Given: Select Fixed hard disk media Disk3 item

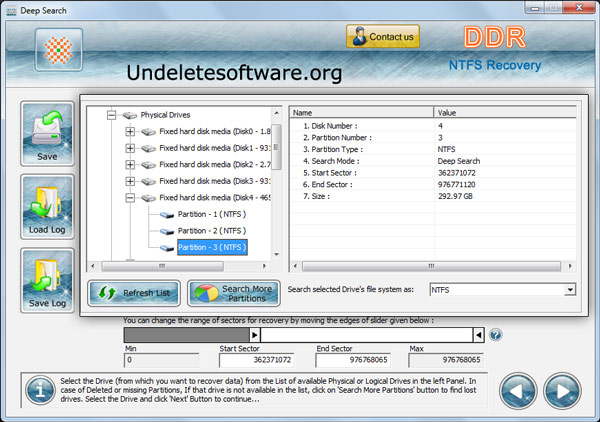Looking at the screenshot, I should (215, 181).
